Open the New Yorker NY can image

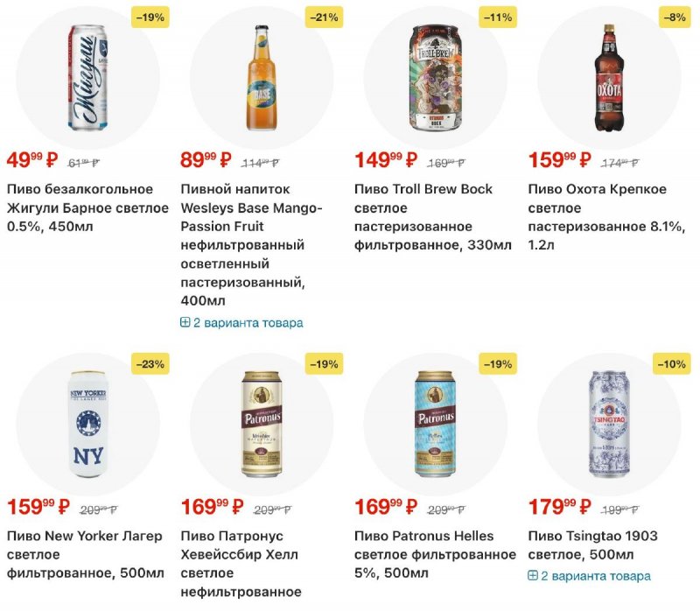pyautogui.click(x=87, y=425)
